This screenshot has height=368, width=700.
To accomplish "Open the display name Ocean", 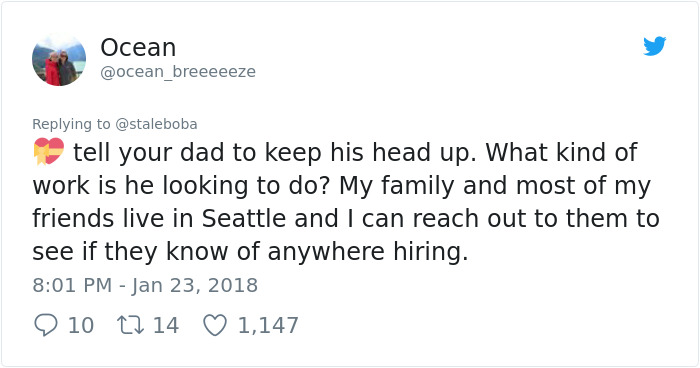I will coord(138,47).
